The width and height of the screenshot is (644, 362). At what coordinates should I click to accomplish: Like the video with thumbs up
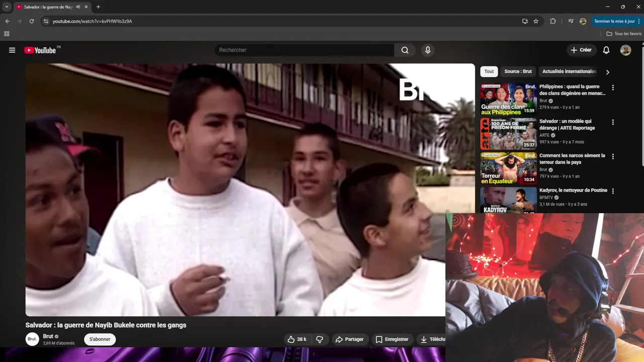point(296,339)
